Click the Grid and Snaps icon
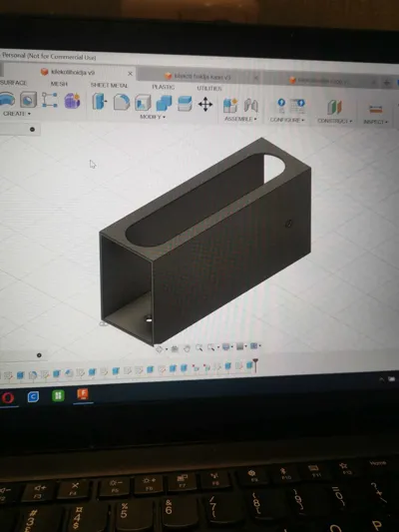Image resolution: width=399 pixels, height=532 pixels. 240,346
